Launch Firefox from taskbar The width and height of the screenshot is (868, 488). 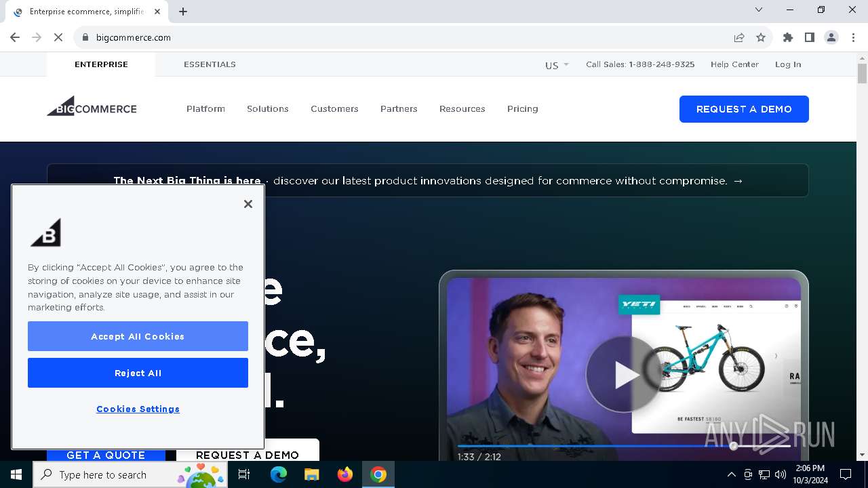pyautogui.click(x=345, y=474)
